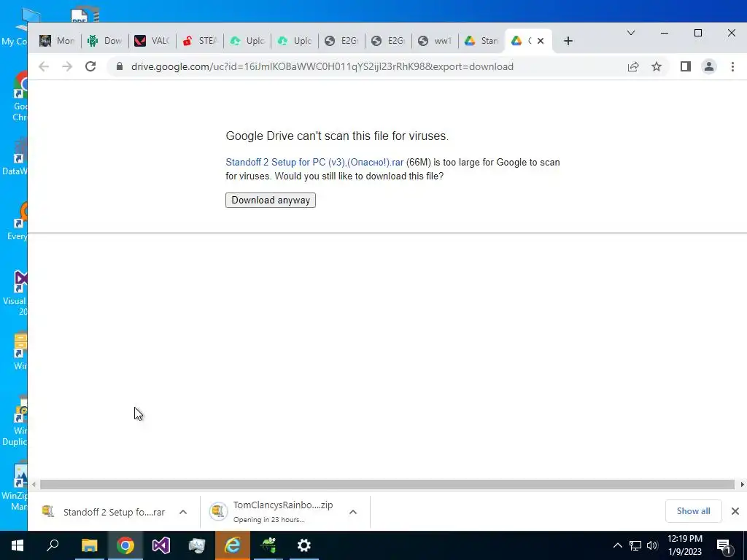Screen dimensions: 747x560
Task: Open Internet Explorer from taskbar
Action: point(233,545)
